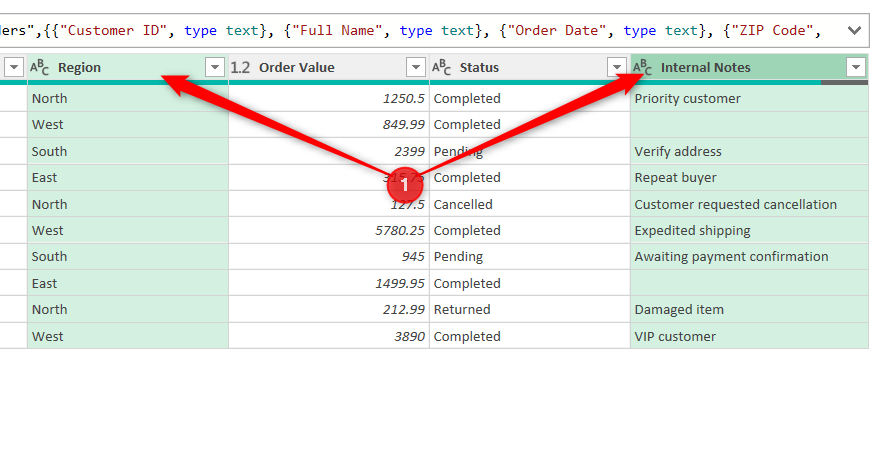
Task: Select the Status column header
Action: pyautogui.click(x=530, y=68)
